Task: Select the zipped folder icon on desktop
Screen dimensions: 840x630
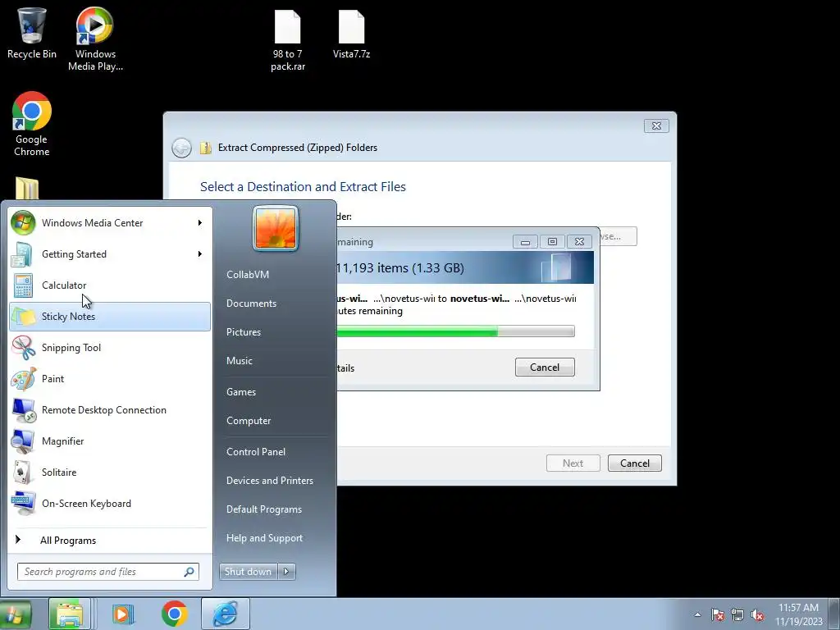Action: tap(27, 189)
